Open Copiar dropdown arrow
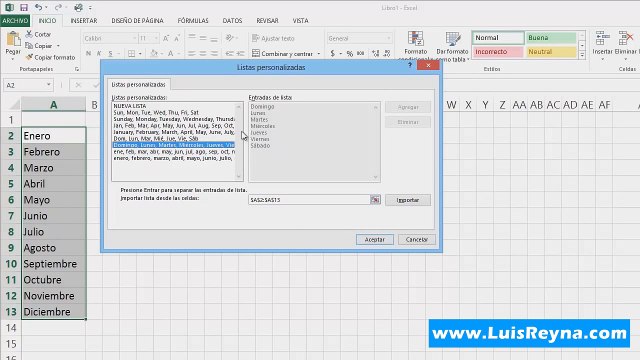Viewport: 640px width, 360px height. coord(58,46)
